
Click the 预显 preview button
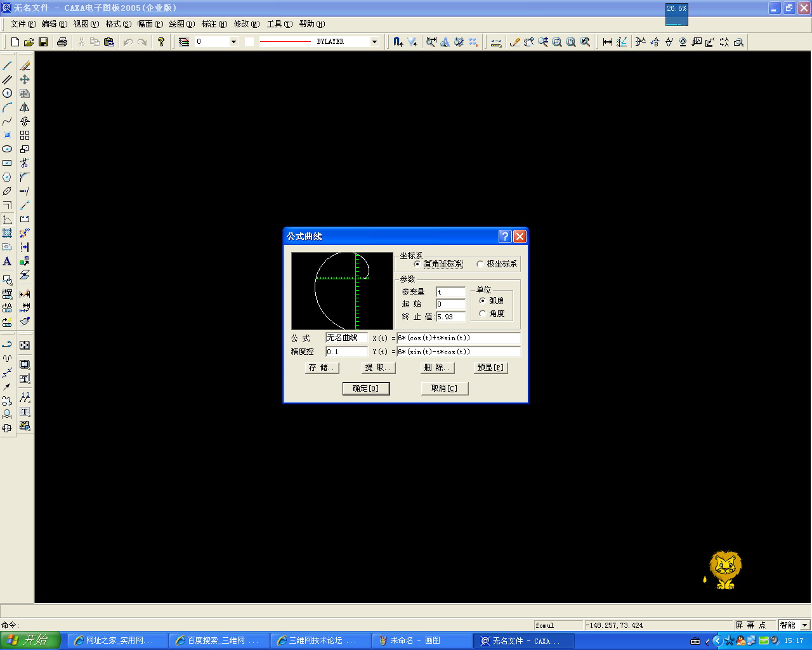tap(491, 368)
